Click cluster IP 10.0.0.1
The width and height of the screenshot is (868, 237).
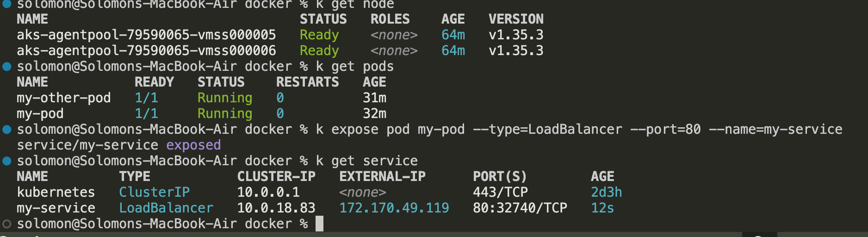coord(268,192)
